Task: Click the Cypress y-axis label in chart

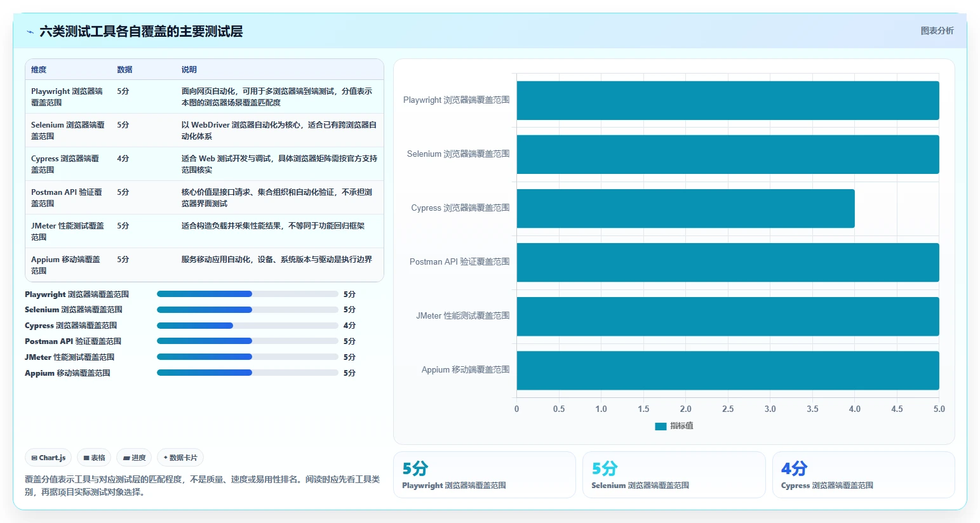Action: click(x=460, y=208)
